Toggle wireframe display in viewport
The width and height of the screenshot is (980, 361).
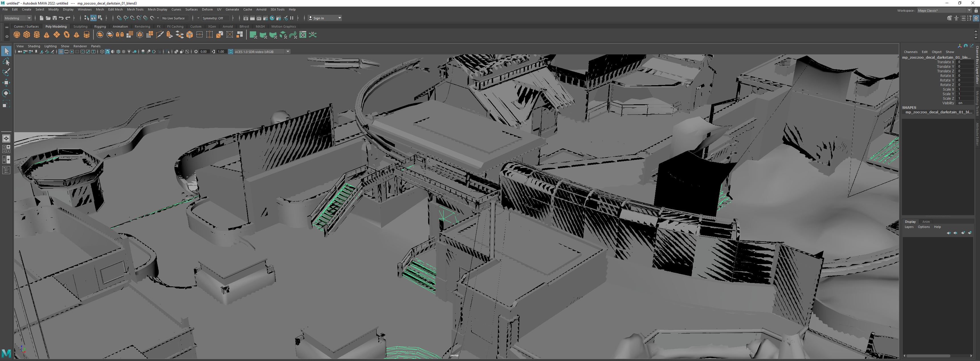102,51
